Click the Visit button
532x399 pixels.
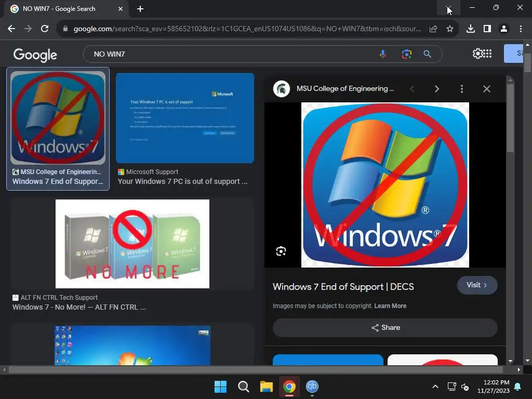tap(477, 285)
